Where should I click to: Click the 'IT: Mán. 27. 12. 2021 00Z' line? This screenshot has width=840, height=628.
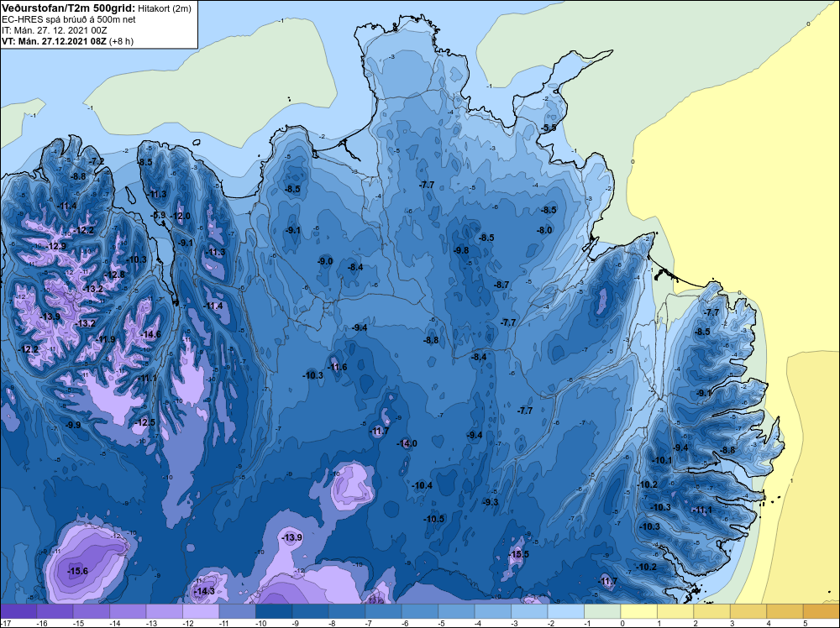coord(54,30)
